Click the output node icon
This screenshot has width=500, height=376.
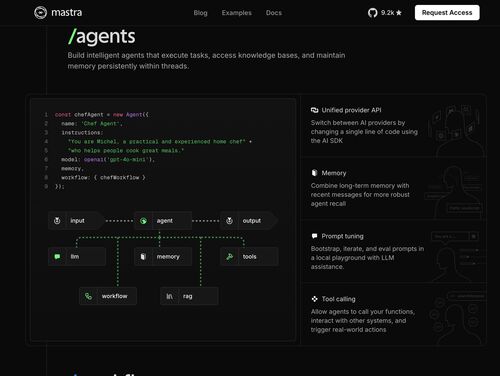(229, 221)
